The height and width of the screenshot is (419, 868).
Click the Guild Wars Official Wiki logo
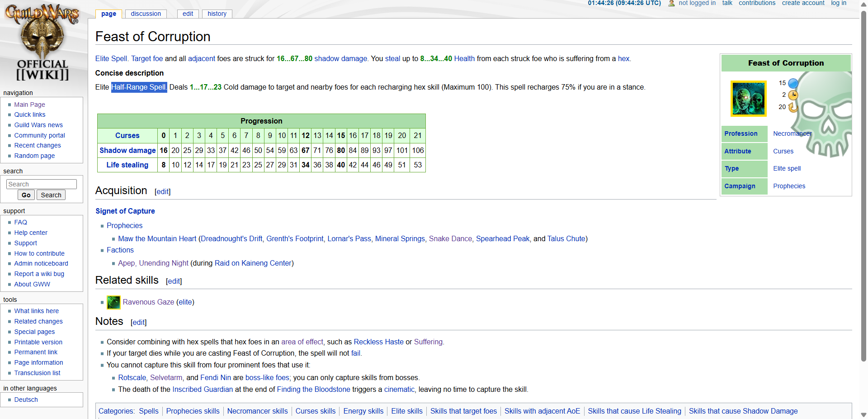pyautogui.click(x=42, y=42)
